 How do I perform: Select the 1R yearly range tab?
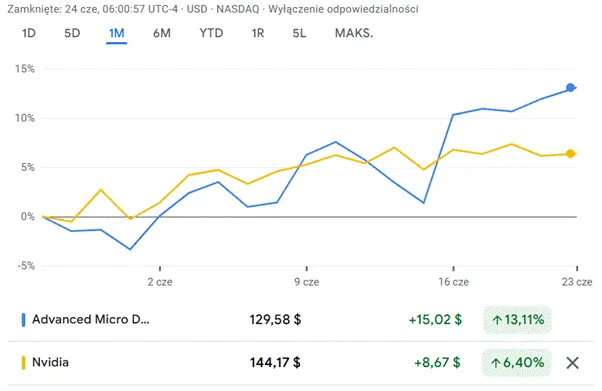[258, 33]
